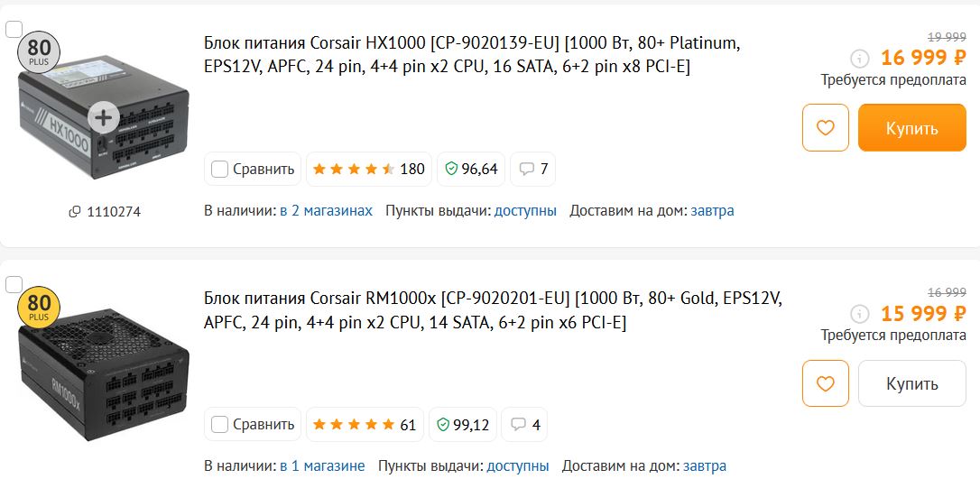Click the 96,64 reliability shield badge
Viewport: 980px width, 488px height.
[471, 169]
